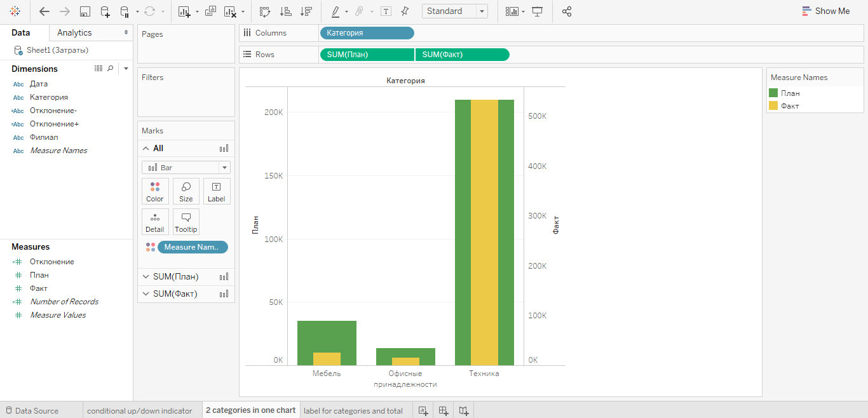Click the green План legend swatch
868x418 pixels.
773,93
